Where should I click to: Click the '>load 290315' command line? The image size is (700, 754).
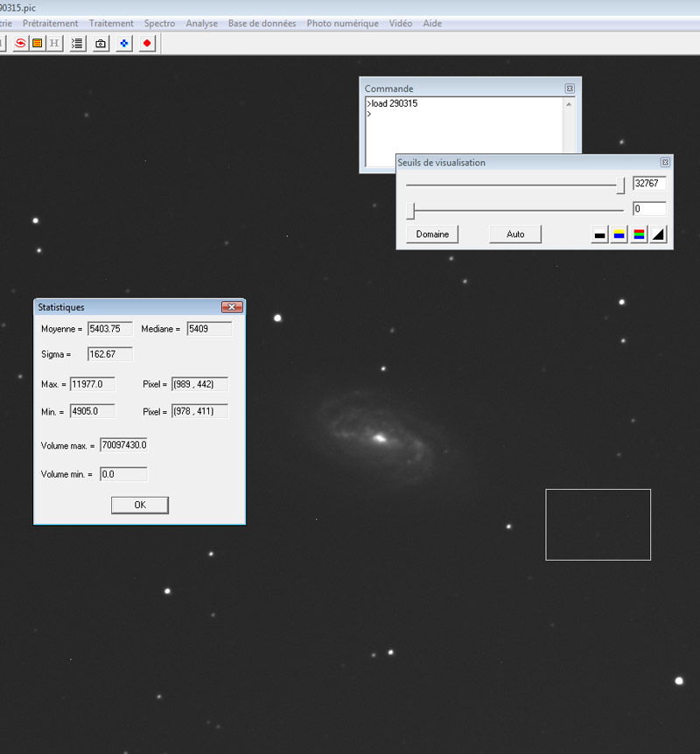[392, 103]
